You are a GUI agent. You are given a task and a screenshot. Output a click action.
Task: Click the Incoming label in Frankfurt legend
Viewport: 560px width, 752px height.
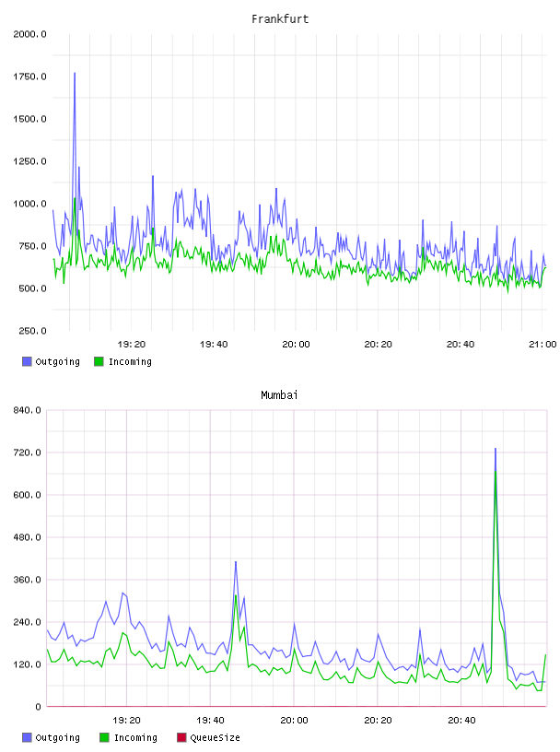[x=130, y=362]
